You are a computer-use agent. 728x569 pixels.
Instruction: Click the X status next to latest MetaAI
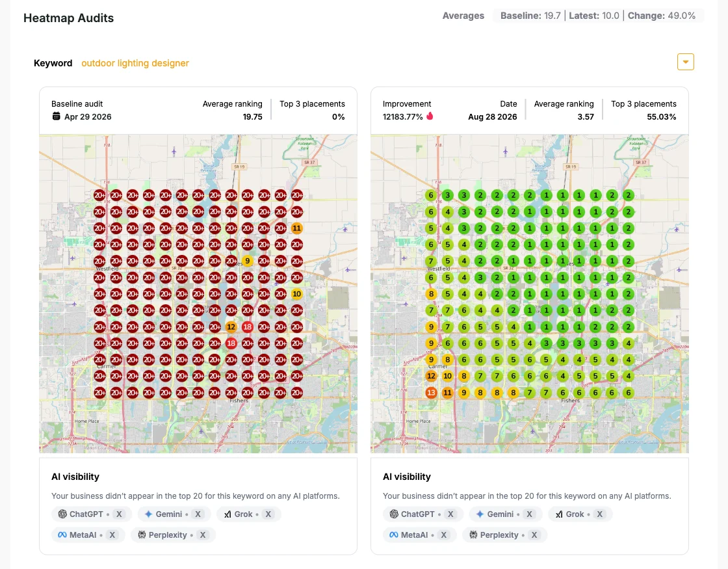point(443,535)
